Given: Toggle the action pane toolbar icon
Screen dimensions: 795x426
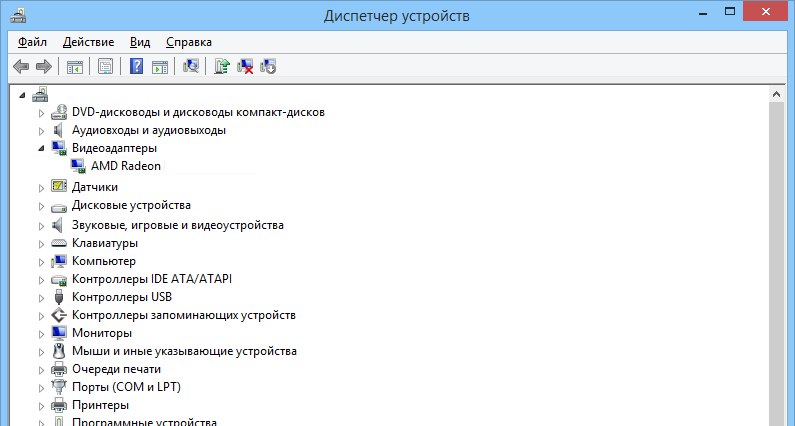Looking at the screenshot, I should point(160,66).
